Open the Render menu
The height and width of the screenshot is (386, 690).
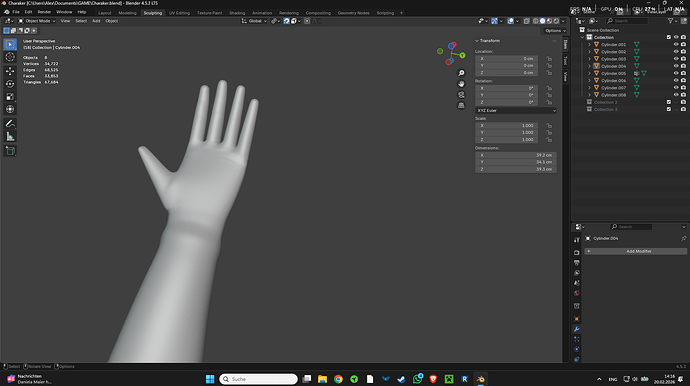[x=44, y=12]
